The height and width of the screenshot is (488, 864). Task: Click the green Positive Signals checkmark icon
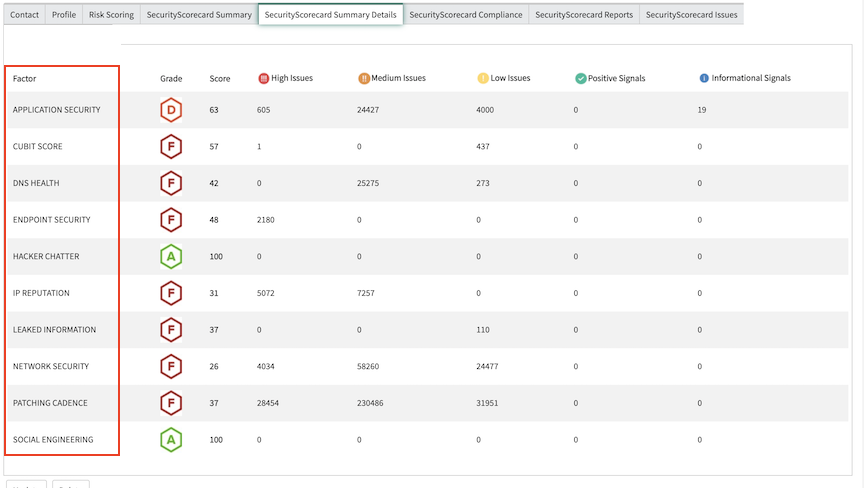pos(581,78)
